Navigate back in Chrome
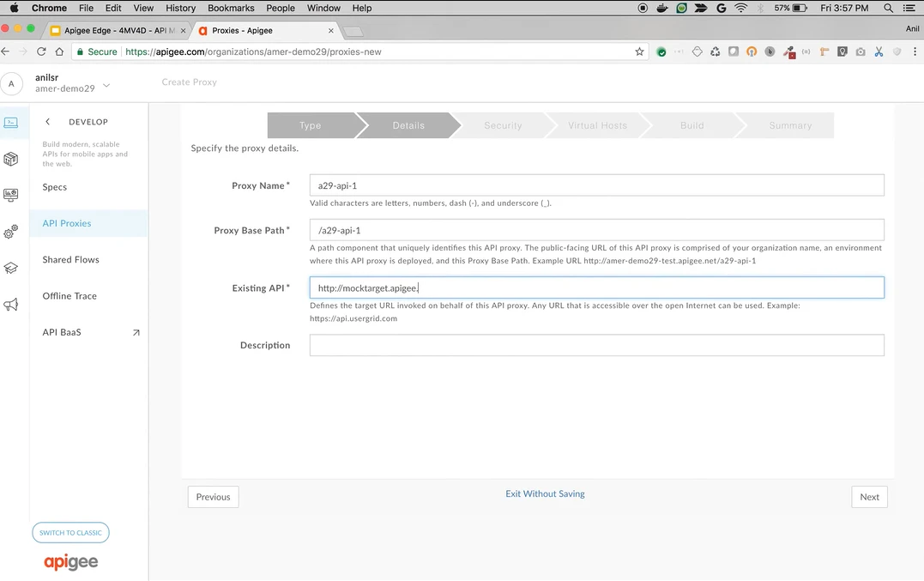924x581 pixels. [5, 51]
